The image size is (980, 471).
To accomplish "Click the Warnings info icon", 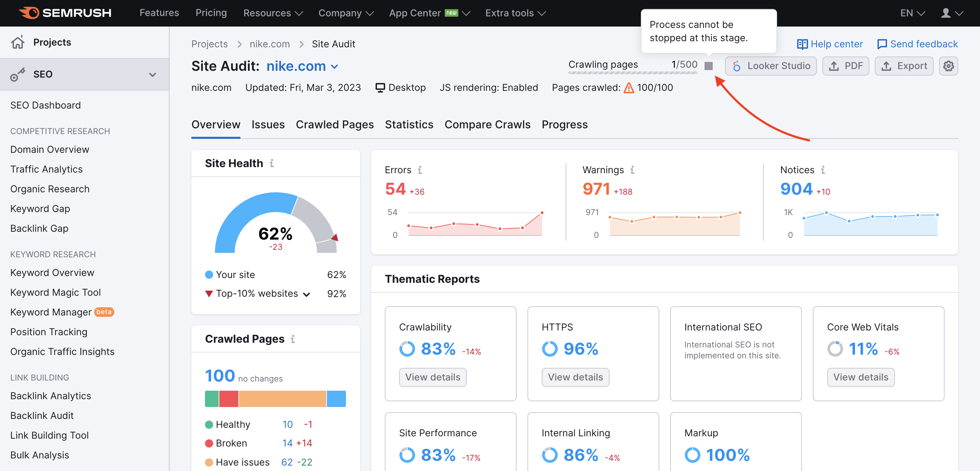I will [x=632, y=169].
